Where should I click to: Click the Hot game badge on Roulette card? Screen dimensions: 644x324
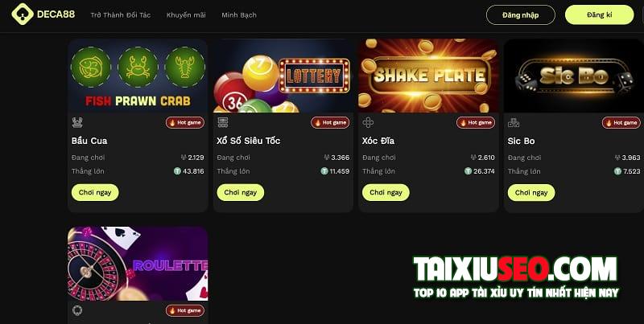tap(185, 310)
